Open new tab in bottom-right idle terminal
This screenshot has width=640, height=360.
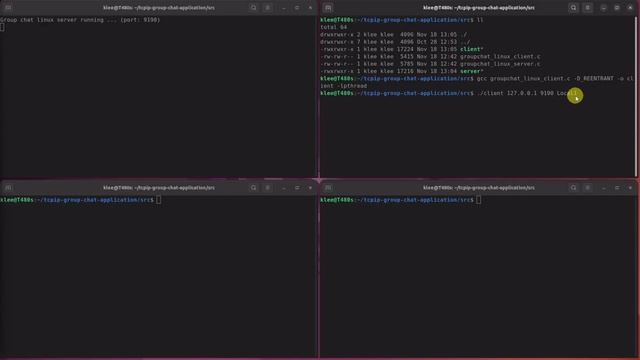[328, 187]
